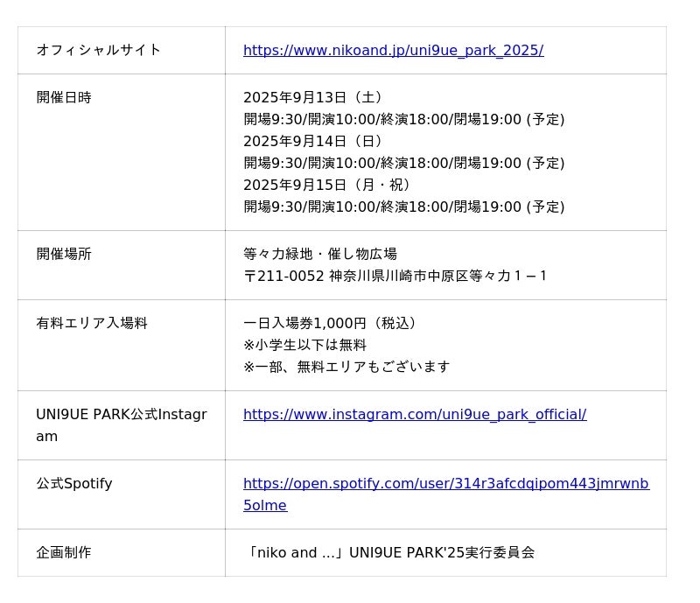Click the opening times line under September 13
This screenshot has width=700, height=603.
[x=403, y=119]
